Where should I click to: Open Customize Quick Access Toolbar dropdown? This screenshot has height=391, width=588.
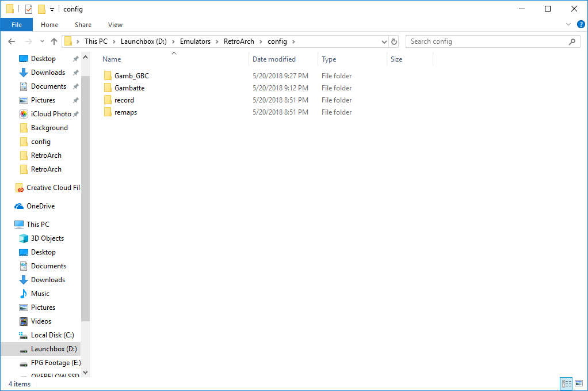point(52,9)
